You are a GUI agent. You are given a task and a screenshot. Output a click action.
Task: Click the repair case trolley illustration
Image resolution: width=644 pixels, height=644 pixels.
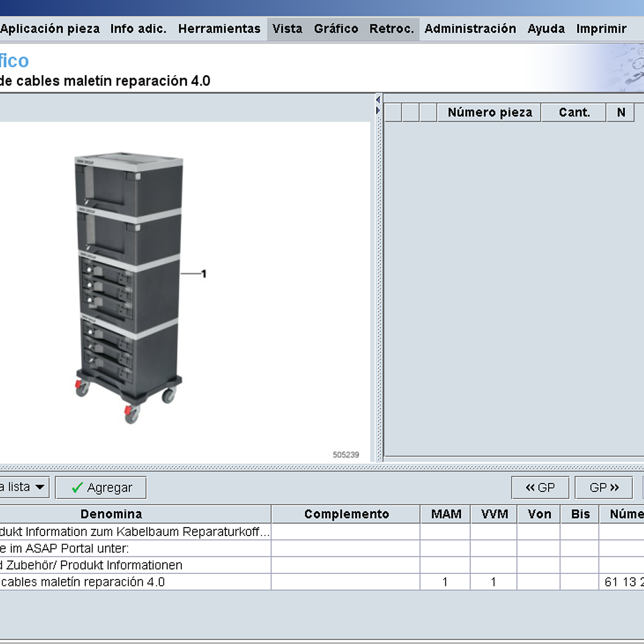tap(129, 282)
